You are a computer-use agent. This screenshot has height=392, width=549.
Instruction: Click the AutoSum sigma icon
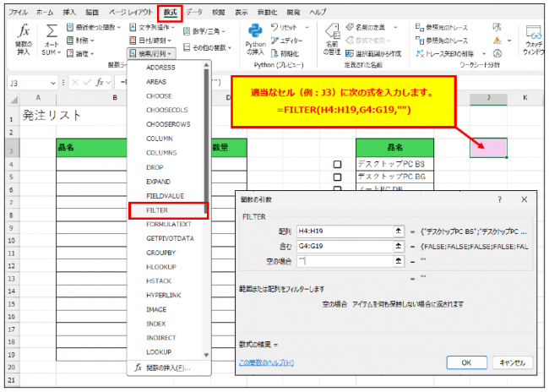click(x=52, y=39)
